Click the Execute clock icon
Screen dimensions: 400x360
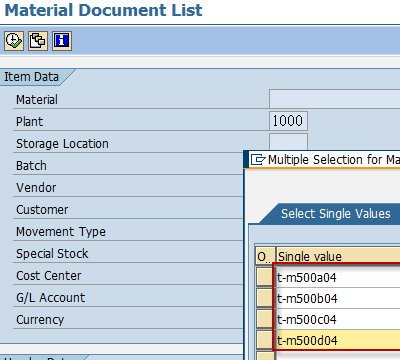(x=14, y=41)
